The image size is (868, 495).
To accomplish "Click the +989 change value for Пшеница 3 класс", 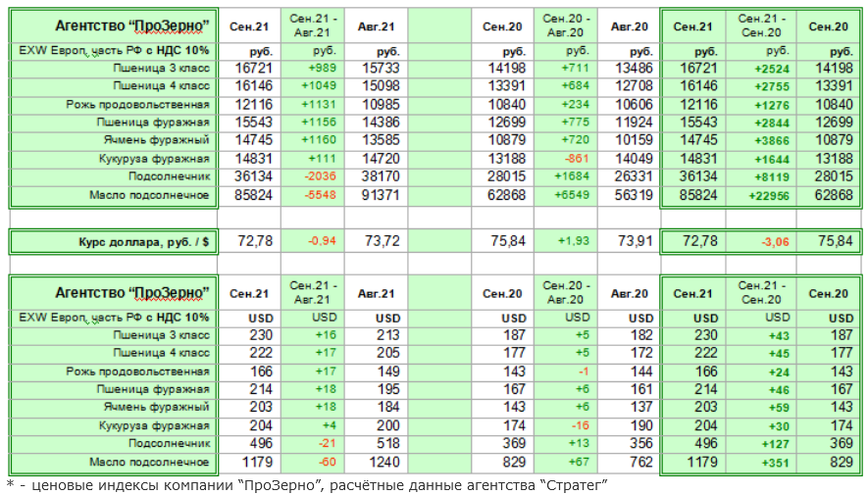I will click(324, 68).
